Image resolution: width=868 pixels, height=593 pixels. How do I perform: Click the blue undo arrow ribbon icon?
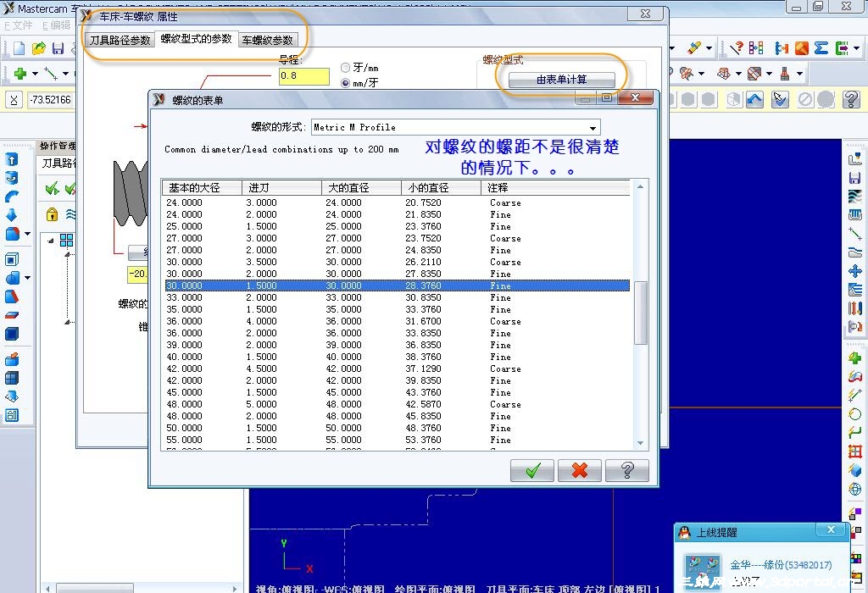pos(754,100)
